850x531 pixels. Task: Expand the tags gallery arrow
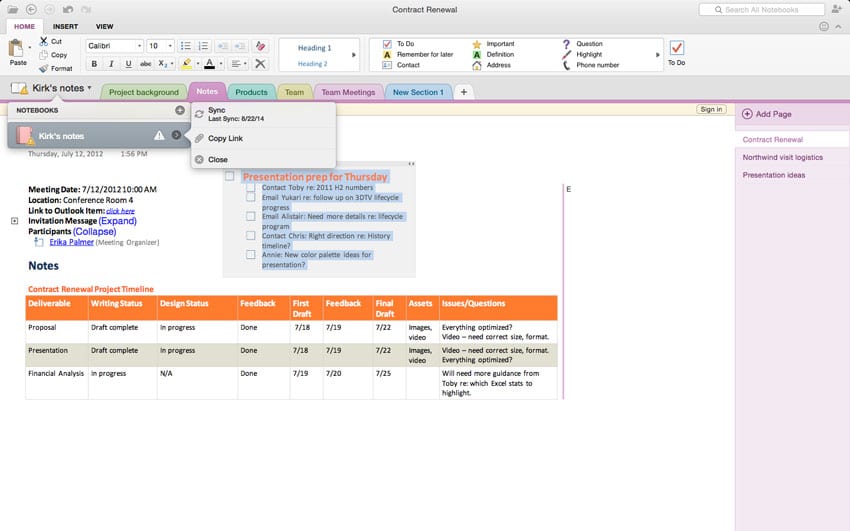(x=658, y=55)
